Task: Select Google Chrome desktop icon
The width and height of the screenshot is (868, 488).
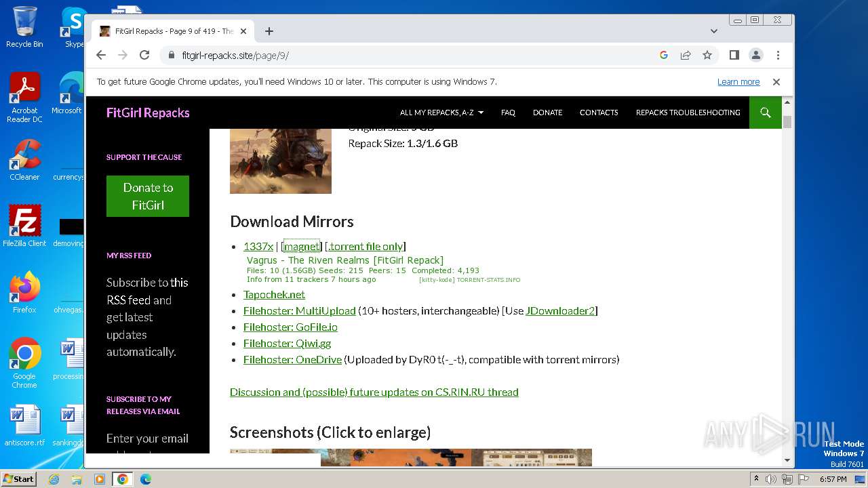Action: coord(24,363)
